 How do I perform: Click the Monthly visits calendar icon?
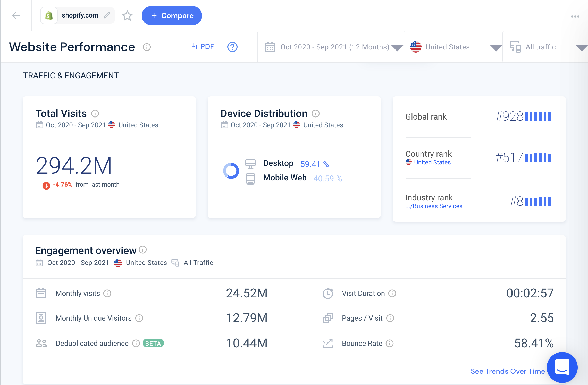click(x=41, y=293)
